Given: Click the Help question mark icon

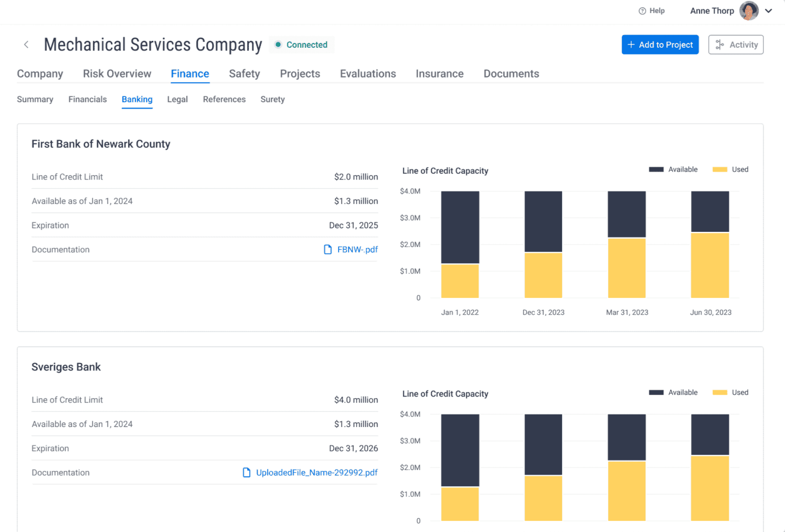Looking at the screenshot, I should point(642,11).
